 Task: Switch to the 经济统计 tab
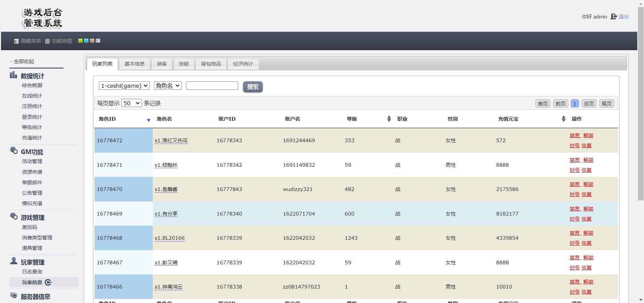click(243, 64)
